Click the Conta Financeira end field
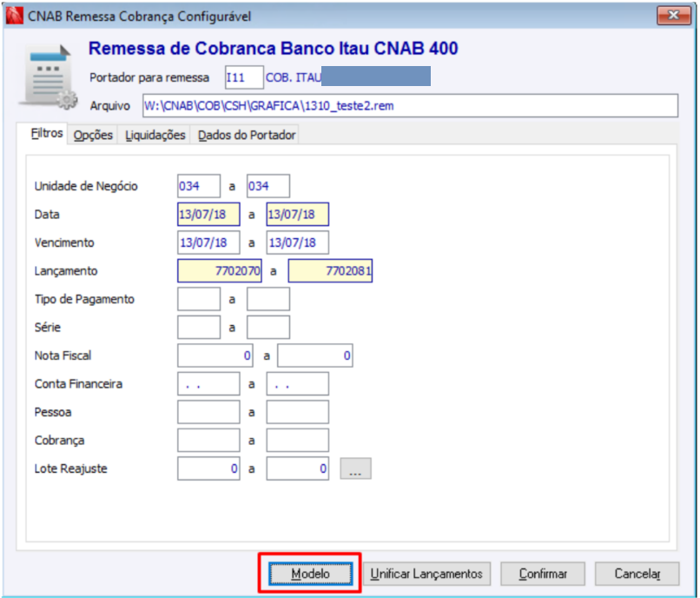The height and width of the screenshot is (598, 700). point(298,383)
